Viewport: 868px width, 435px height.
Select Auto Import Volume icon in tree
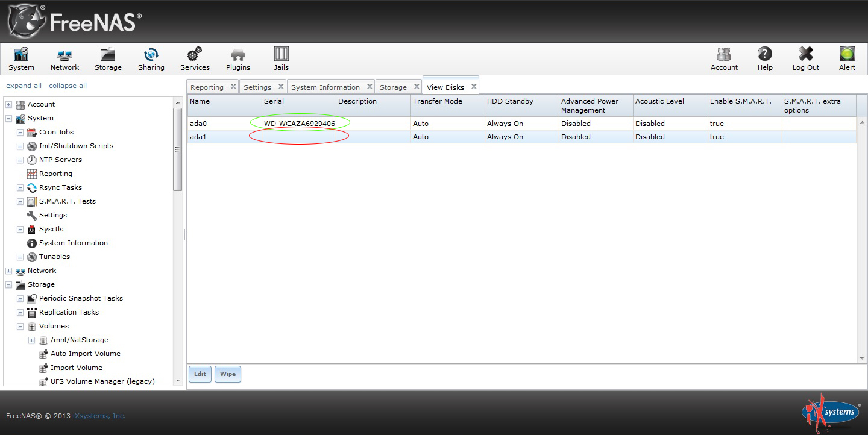click(x=43, y=354)
